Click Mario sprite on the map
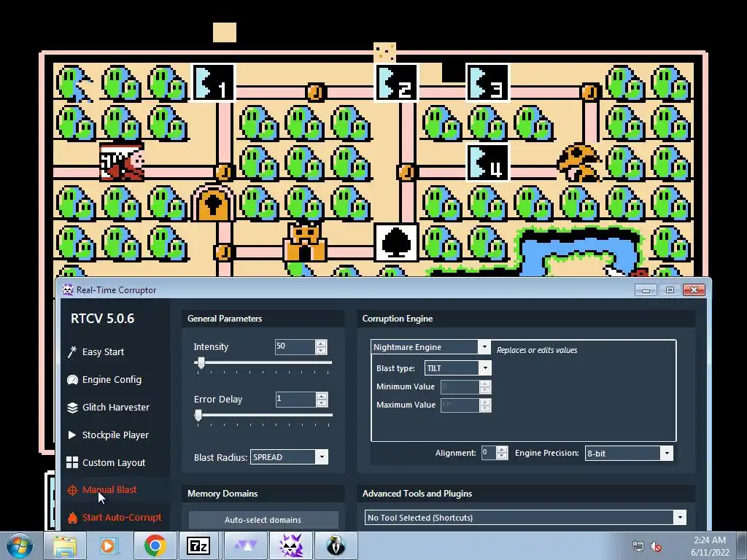747x560 pixels. (122, 162)
